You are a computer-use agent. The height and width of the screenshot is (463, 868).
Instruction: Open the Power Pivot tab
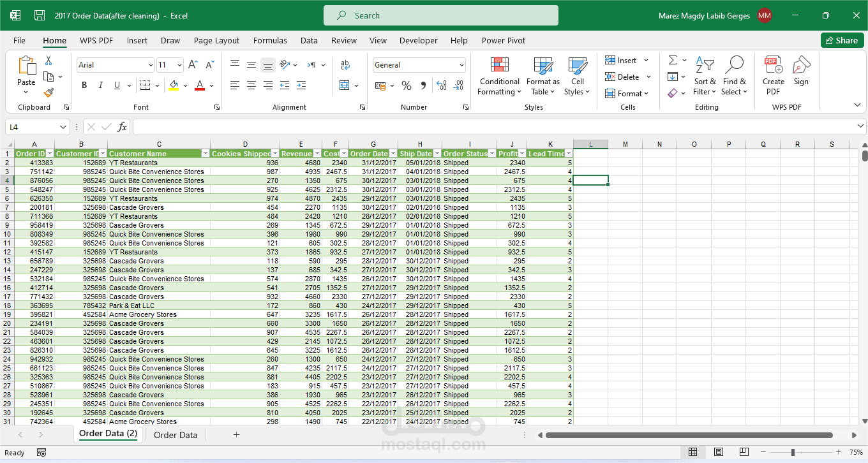coord(504,40)
